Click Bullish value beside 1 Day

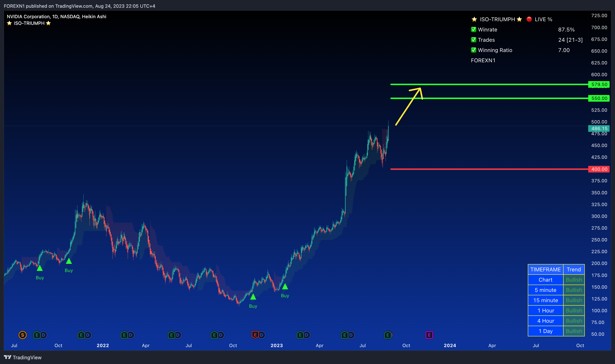click(x=574, y=331)
